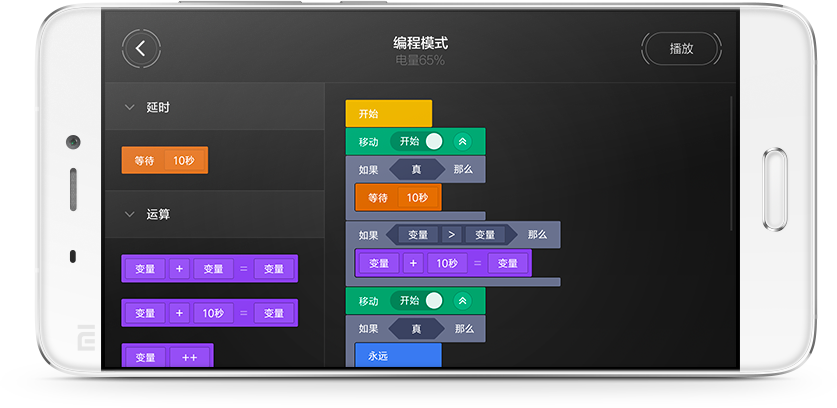The image size is (837, 408).
Task: Select the 变量 ++ increment block
Action: [x=167, y=357]
